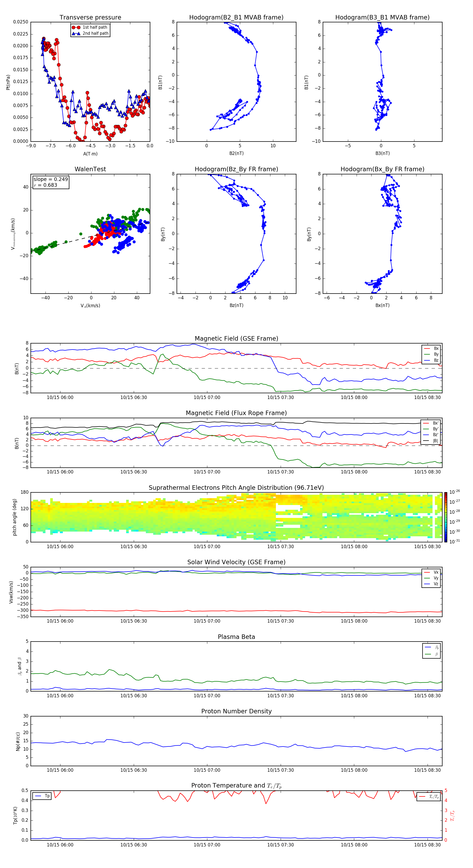Viewport: 473px width, 868px height.
Task: Click the 'Hodogram(B3_B1 MVAB frame)' title
Action: pyautogui.click(x=382, y=17)
